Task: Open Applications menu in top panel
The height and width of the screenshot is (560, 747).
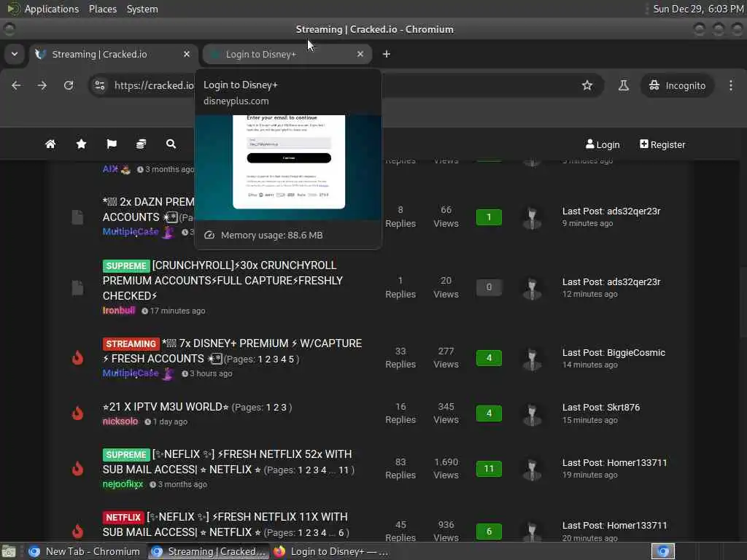Action: 52,9
